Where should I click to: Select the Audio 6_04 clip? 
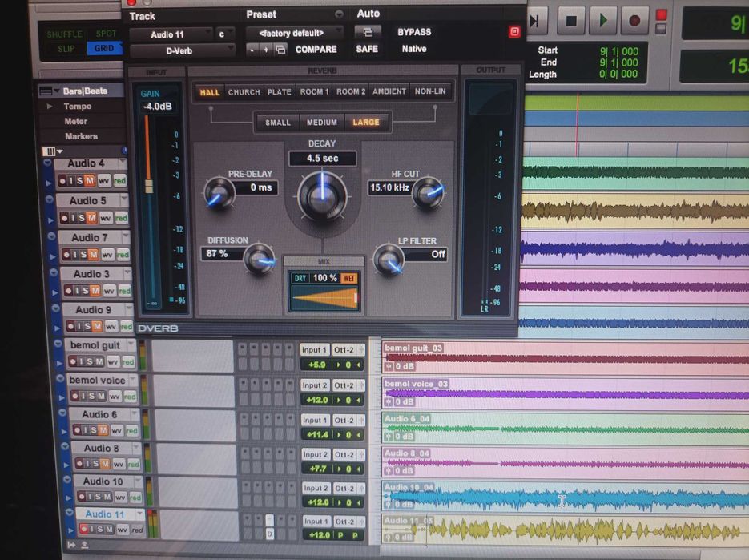pos(566,428)
